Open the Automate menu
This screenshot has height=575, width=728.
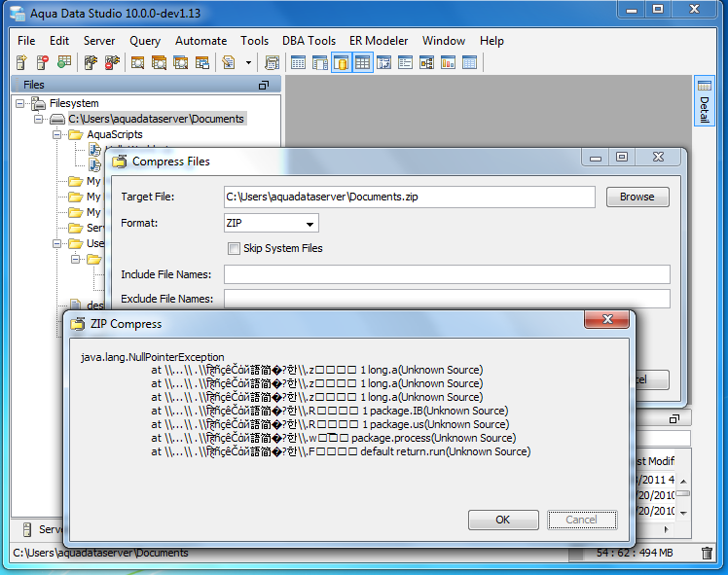(201, 41)
